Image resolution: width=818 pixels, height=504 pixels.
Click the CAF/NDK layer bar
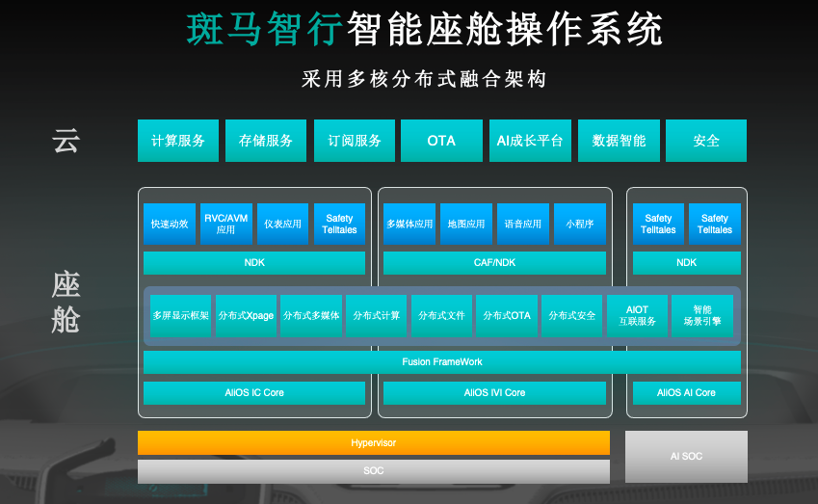pyautogui.click(x=494, y=263)
